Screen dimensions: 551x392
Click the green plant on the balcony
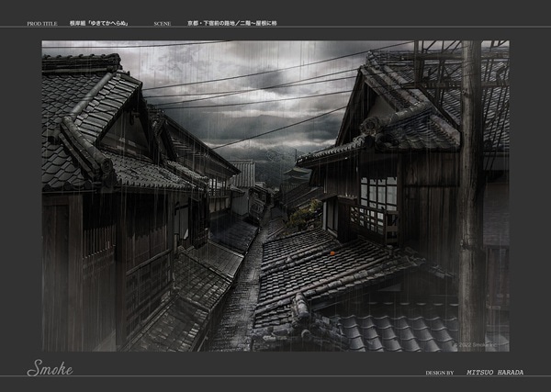click(x=303, y=216)
